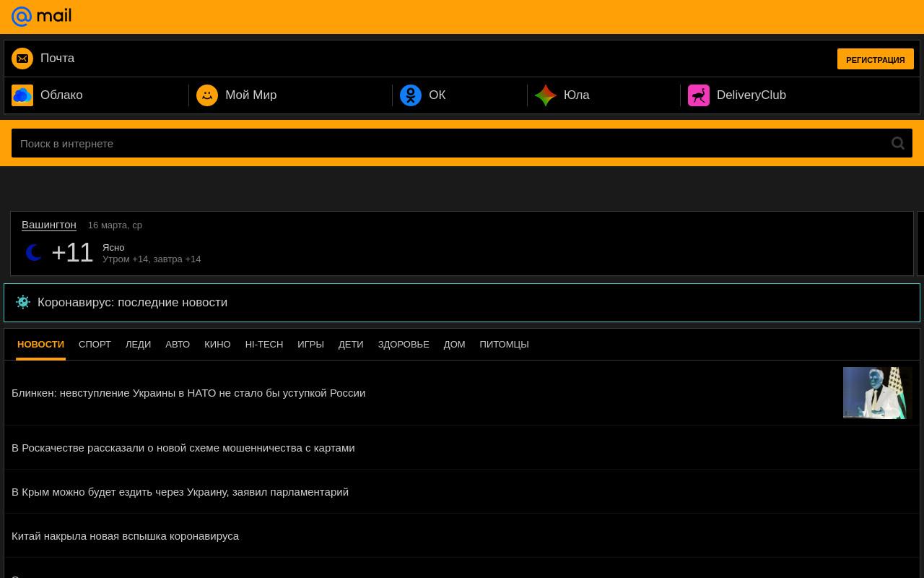Click the moon weather icon

pyautogui.click(x=34, y=252)
